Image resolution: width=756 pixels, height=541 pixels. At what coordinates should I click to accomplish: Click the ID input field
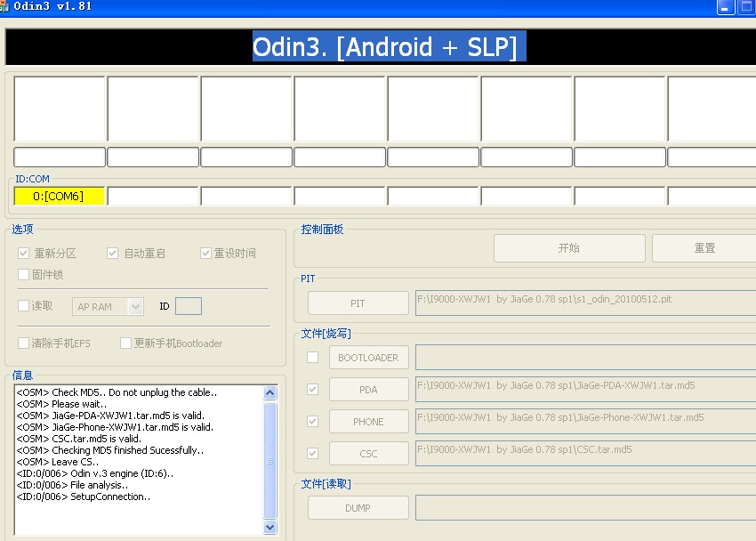pyautogui.click(x=189, y=306)
